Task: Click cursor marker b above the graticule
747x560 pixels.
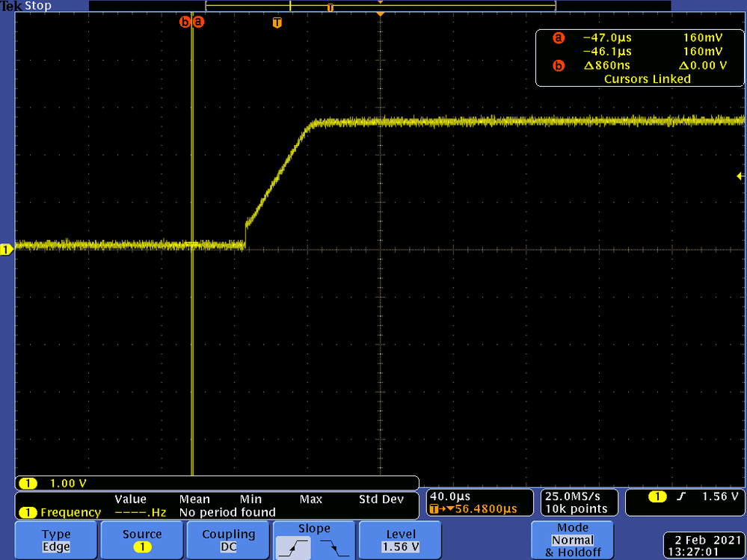Action: 185,22
